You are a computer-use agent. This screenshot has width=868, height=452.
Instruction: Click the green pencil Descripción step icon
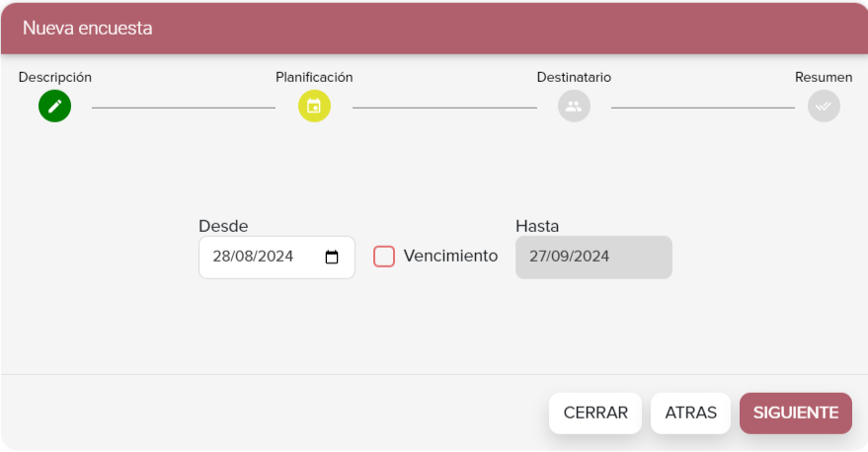pyautogui.click(x=54, y=107)
